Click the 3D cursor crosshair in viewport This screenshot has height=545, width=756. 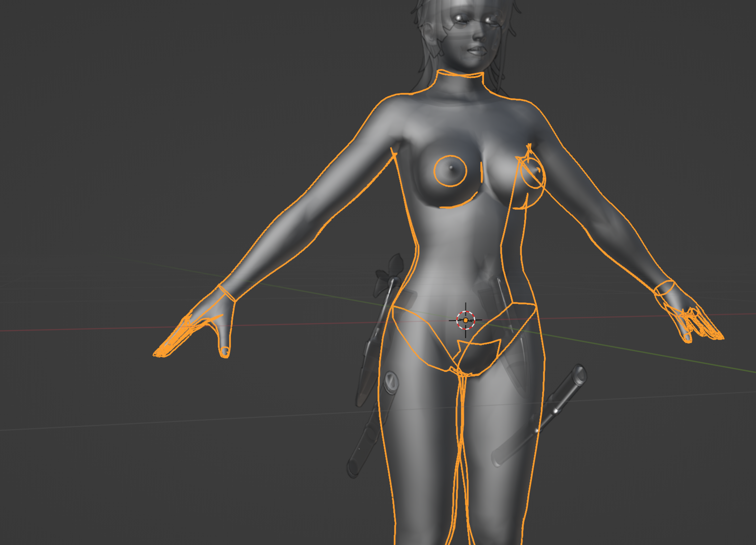pos(466,320)
